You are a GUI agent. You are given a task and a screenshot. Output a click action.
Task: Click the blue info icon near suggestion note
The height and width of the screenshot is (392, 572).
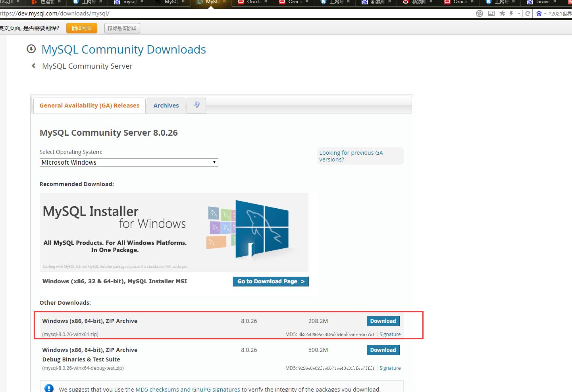49,388
